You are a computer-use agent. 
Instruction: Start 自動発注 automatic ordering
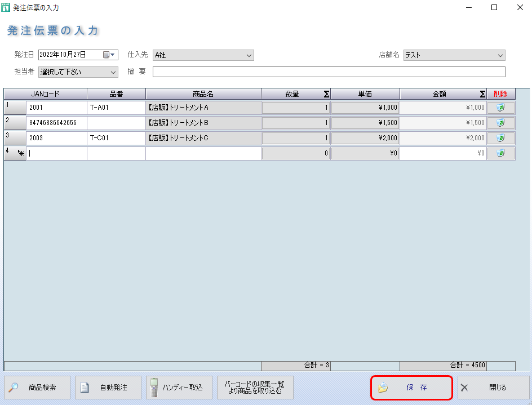(x=108, y=388)
